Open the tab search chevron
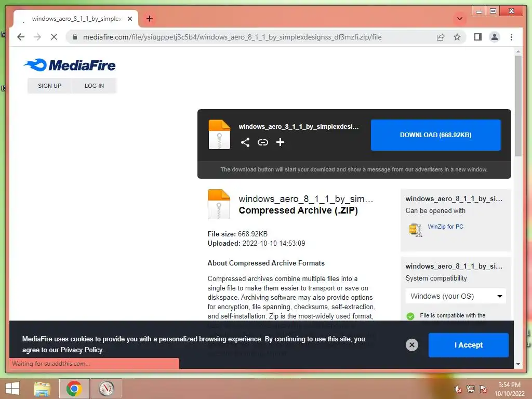The image size is (532, 399). (x=460, y=19)
